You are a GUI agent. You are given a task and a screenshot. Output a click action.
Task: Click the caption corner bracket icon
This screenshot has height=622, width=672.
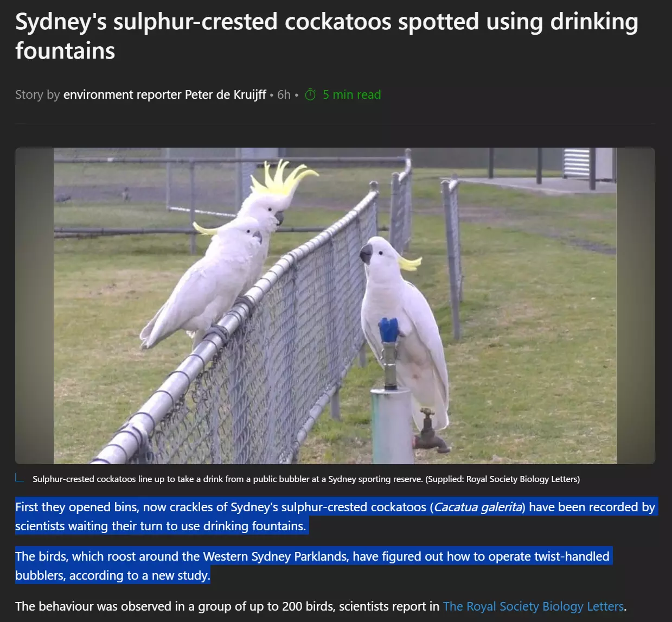tap(20, 478)
